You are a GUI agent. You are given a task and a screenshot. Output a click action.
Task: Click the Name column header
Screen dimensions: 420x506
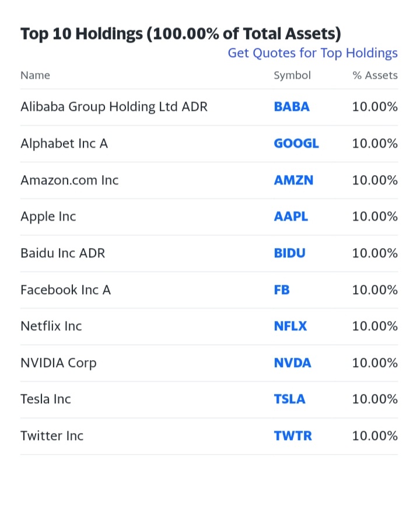pyautogui.click(x=35, y=75)
